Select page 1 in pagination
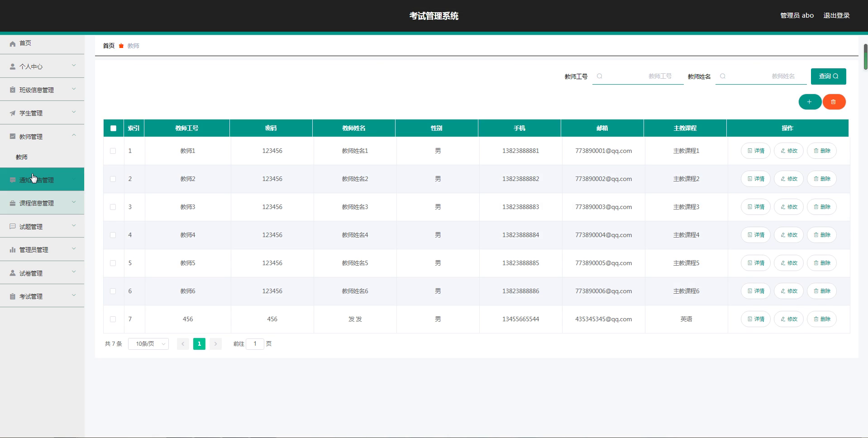 click(x=199, y=344)
